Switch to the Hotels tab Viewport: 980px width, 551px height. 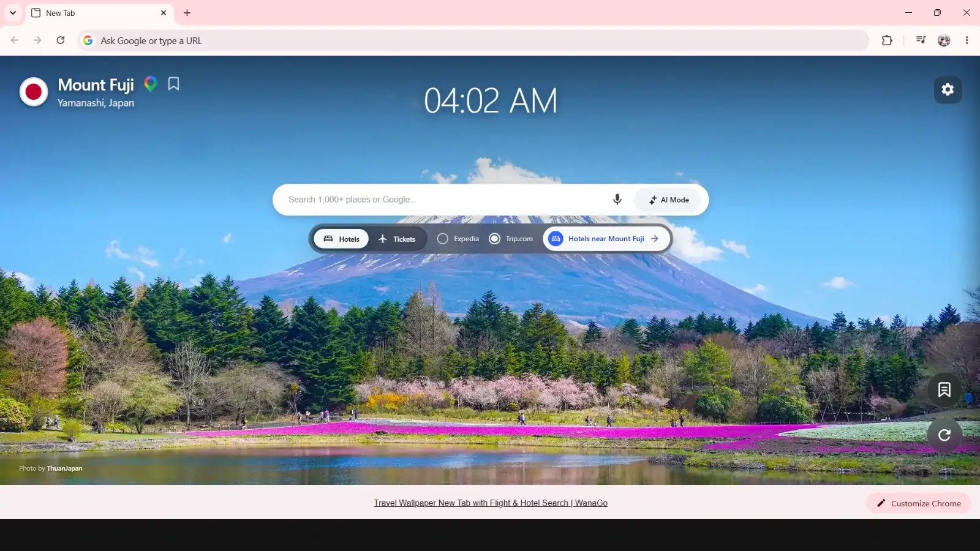tap(341, 239)
